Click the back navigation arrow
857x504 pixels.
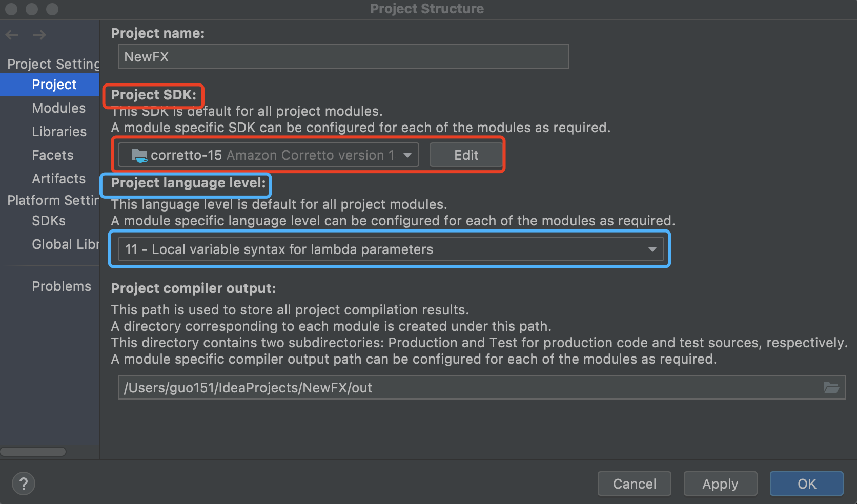coord(12,34)
